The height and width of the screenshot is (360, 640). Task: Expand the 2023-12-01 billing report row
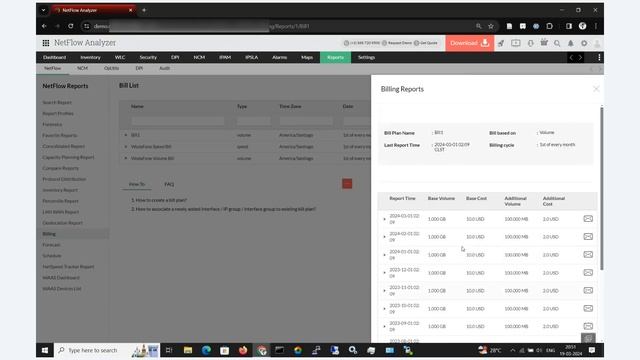pos(384,273)
